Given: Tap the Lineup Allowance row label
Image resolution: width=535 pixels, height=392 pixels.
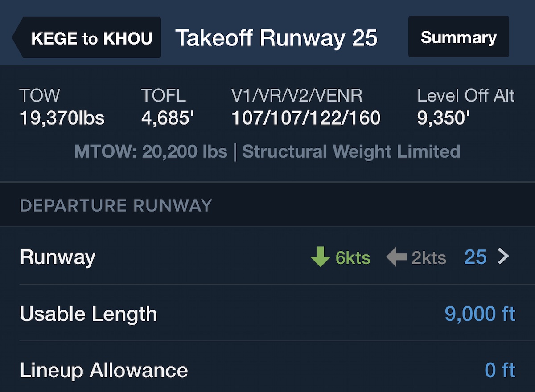Looking at the screenshot, I should tap(104, 371).
